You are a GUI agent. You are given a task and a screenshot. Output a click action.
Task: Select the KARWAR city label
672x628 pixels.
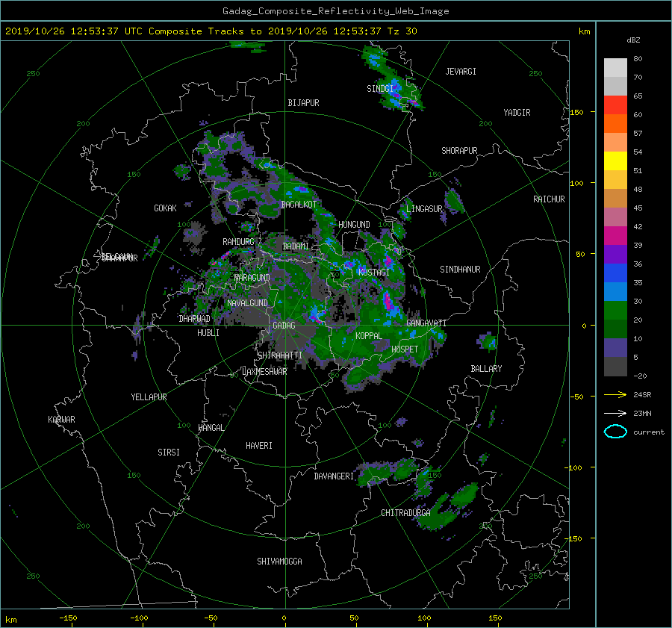pos(61,419)
